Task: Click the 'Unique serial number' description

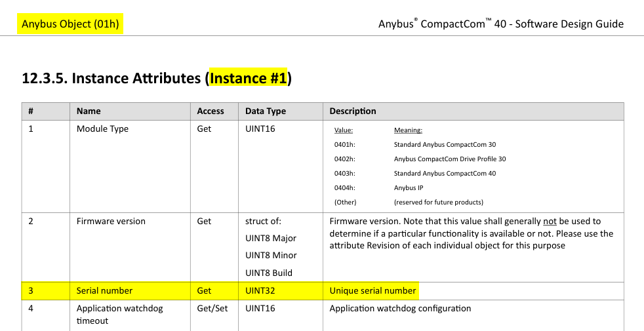Action: 372,291
